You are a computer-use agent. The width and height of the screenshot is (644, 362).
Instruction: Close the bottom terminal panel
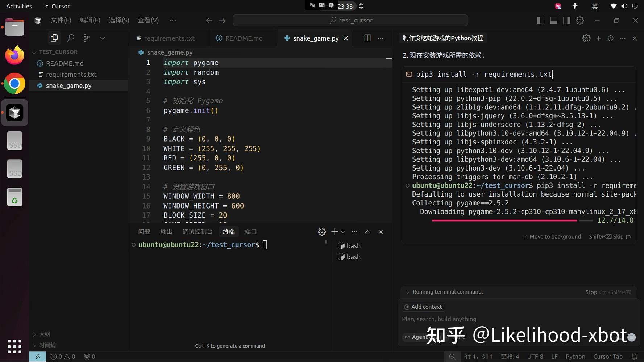pos(381,232)
